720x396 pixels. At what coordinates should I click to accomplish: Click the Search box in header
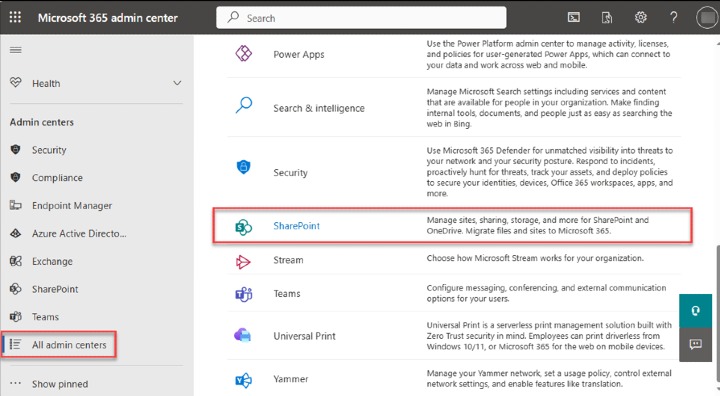coord(361,18)
